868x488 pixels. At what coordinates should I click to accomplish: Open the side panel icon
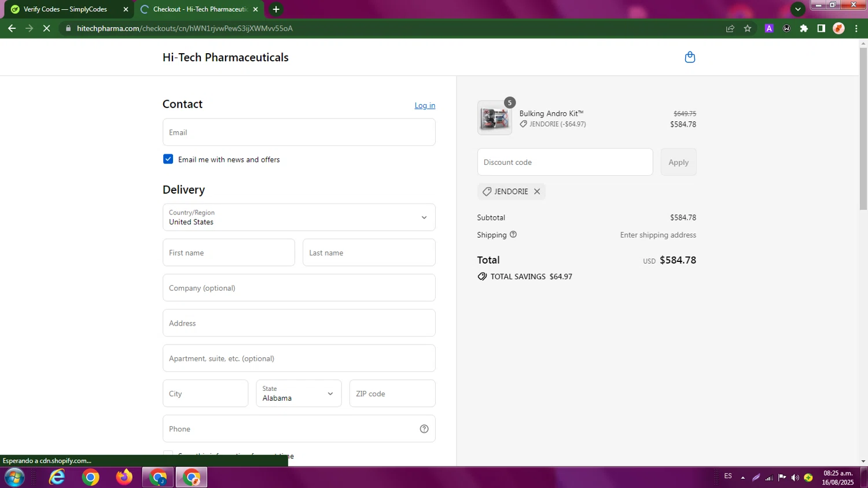[821, 28]
